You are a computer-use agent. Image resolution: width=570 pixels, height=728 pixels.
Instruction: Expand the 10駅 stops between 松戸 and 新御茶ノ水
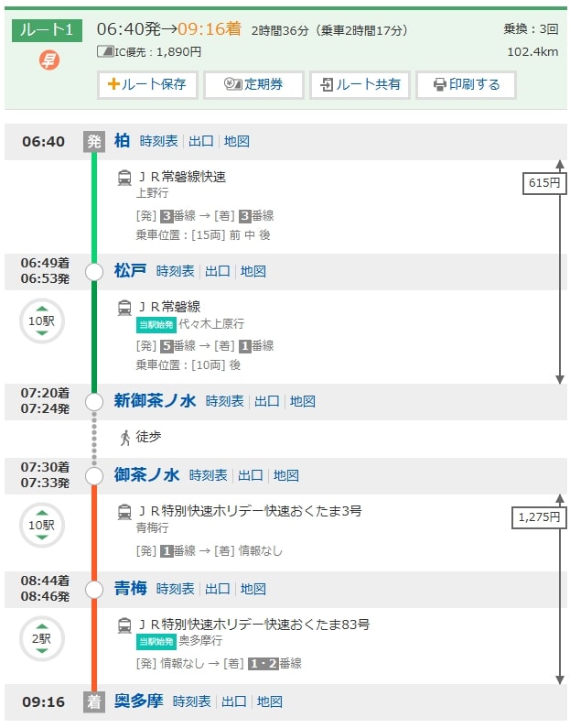coord(41,321)
